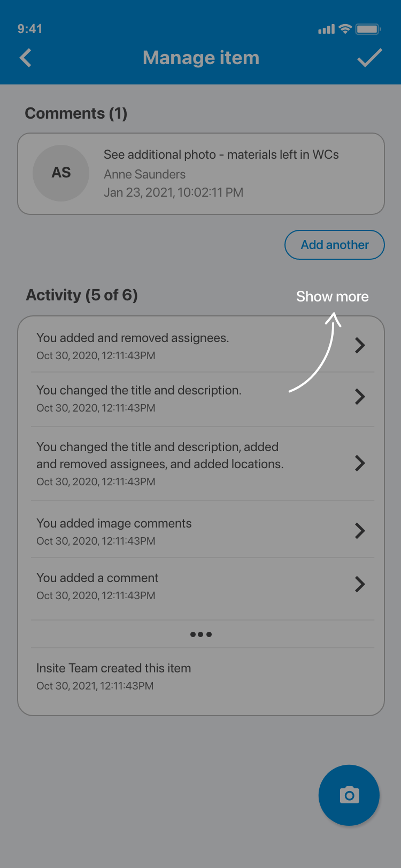
Task: Expand hidden activity via three dots
Action: pos(201,634)
